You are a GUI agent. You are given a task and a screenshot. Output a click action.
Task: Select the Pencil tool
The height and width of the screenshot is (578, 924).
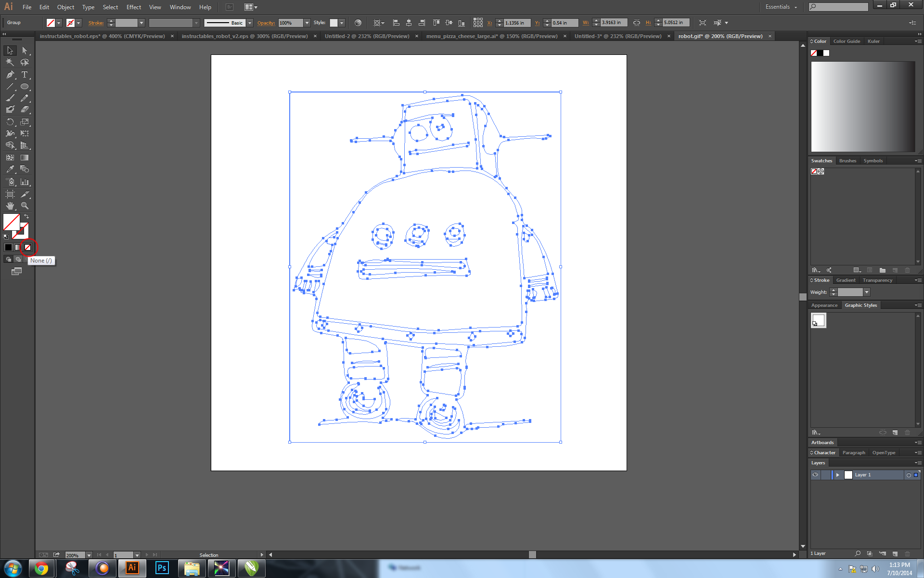point(25,98)
